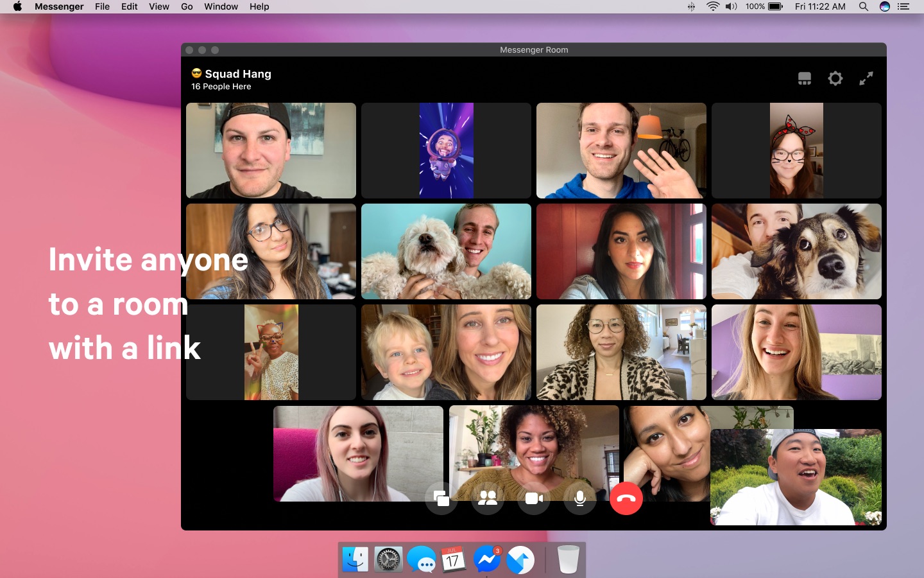The height and width of the screenshot is (578, 924).
Task: Select the cat-ears filter woman tile
Action: 796,150
